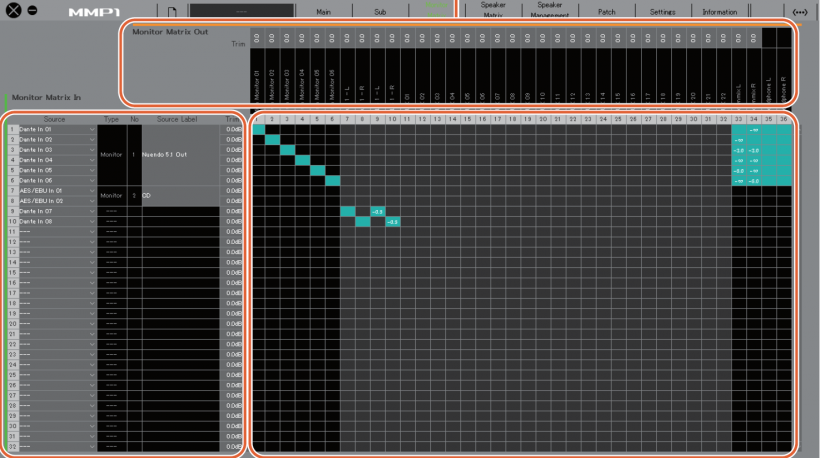Click the round minus icon beside close
The height and width of the screenshot is (458, 820).
pos(32,12)
